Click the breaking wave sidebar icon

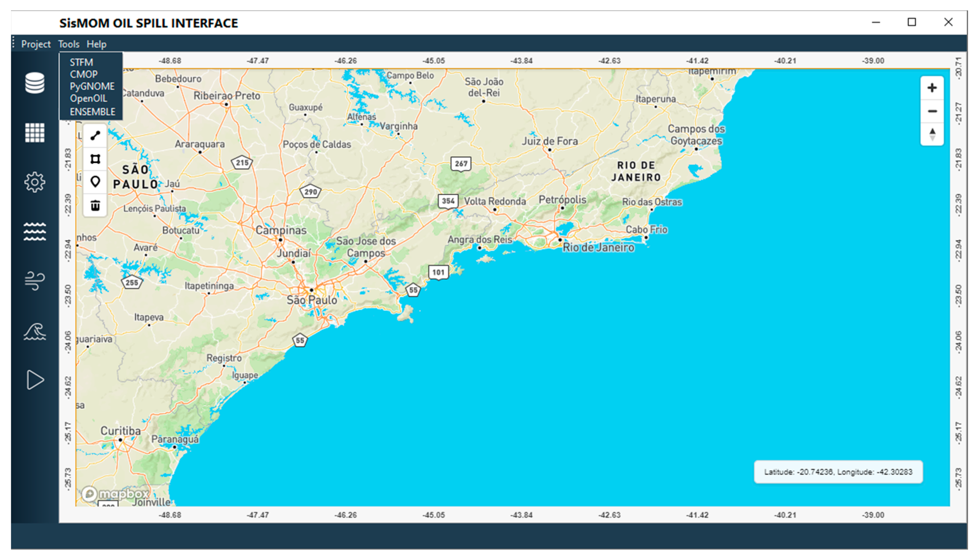35,331
